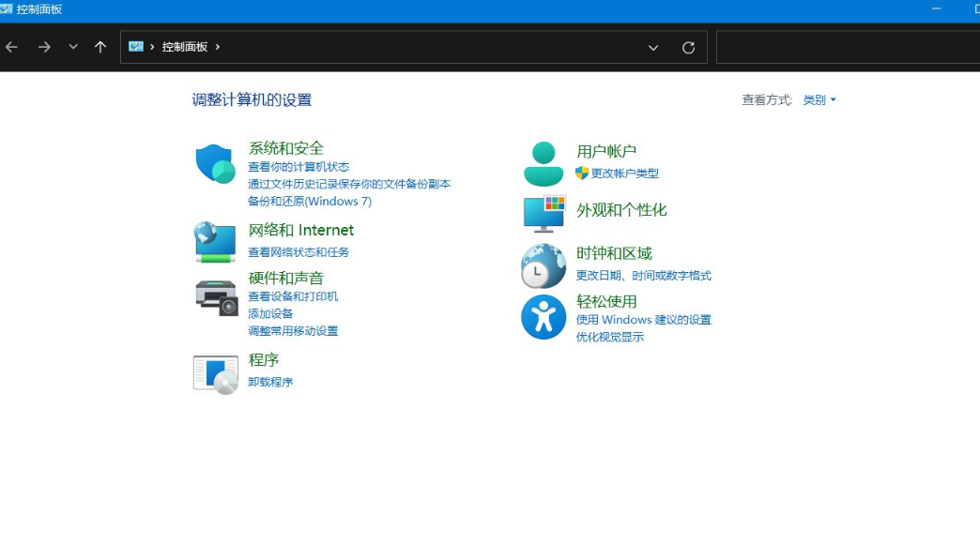
Task: Click the refresh button in address bar
Action: point(688,48)
